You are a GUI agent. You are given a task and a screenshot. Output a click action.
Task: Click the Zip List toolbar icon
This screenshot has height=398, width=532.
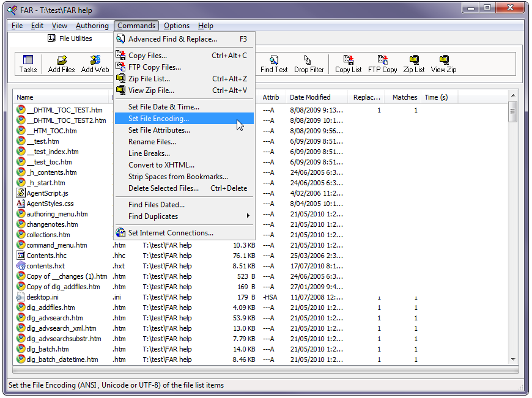pyautogui.click(x=414, y=64)
